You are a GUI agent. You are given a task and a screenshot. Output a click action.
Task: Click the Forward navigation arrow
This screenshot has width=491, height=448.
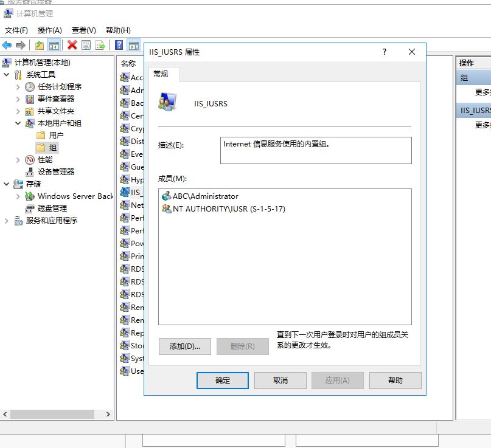(21, 44)
